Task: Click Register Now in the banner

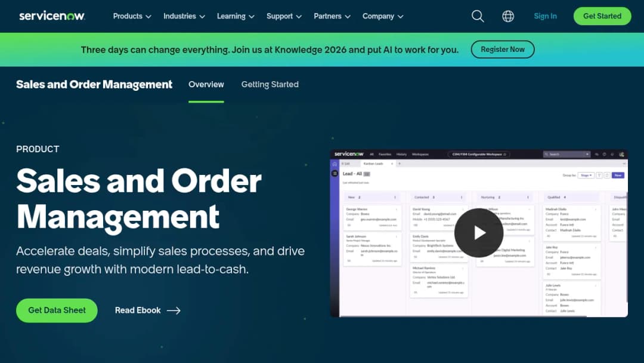Action: click(503, 50)
